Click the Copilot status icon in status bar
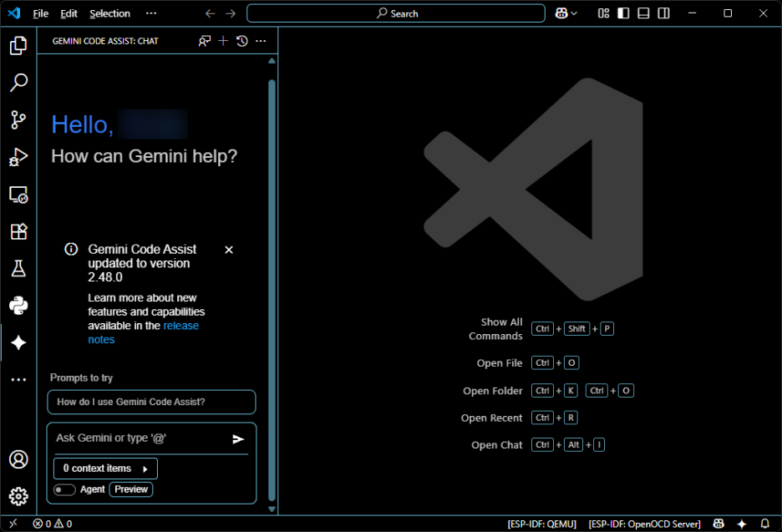This screenshot has height=532, width=782. click(x=719, y=524)
